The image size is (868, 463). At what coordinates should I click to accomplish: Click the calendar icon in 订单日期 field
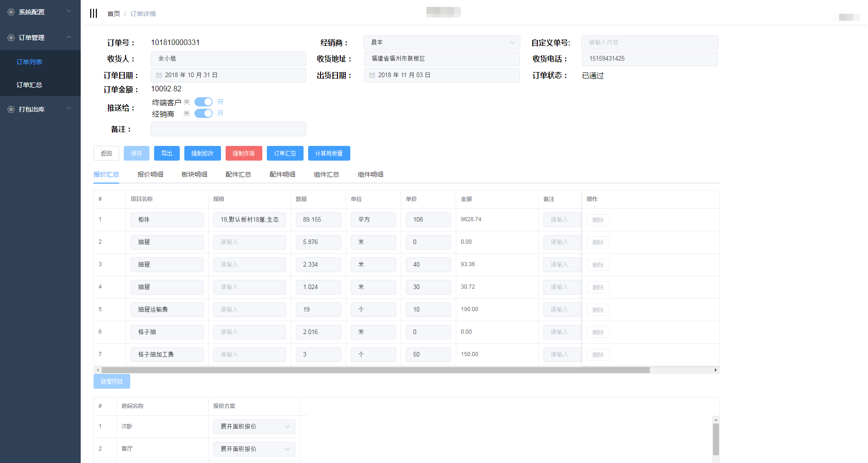pos(159,75)
